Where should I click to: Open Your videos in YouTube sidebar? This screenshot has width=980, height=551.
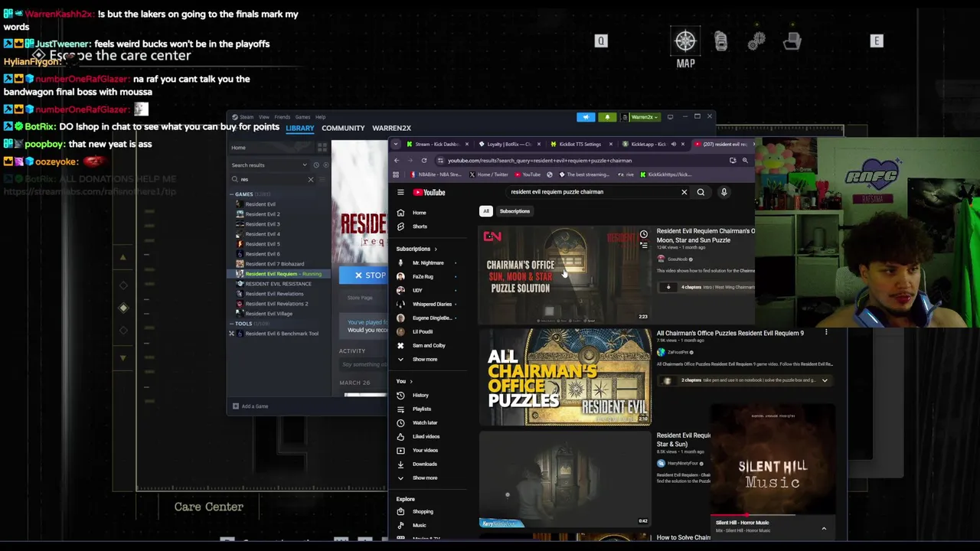coord(425,450)
